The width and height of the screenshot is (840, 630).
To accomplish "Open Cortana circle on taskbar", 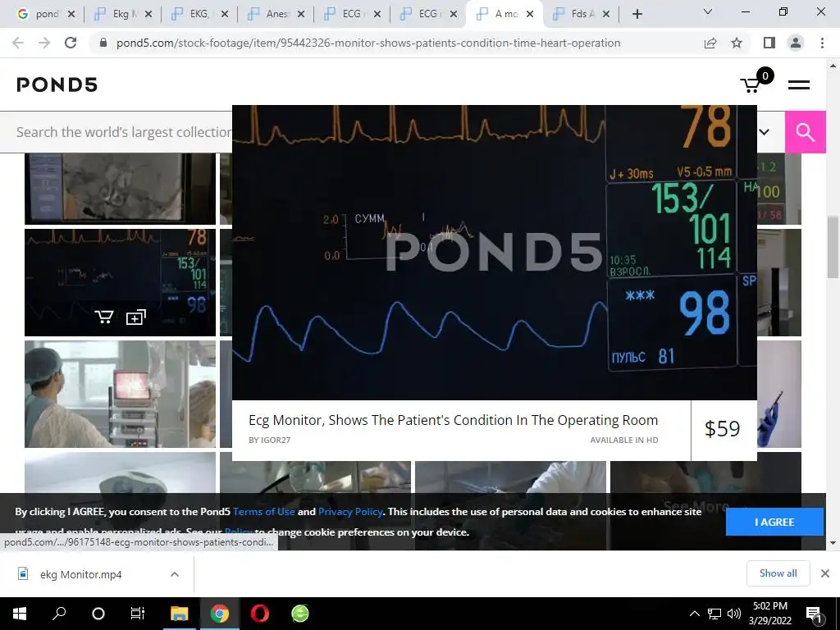I will [x=98, y=614].
